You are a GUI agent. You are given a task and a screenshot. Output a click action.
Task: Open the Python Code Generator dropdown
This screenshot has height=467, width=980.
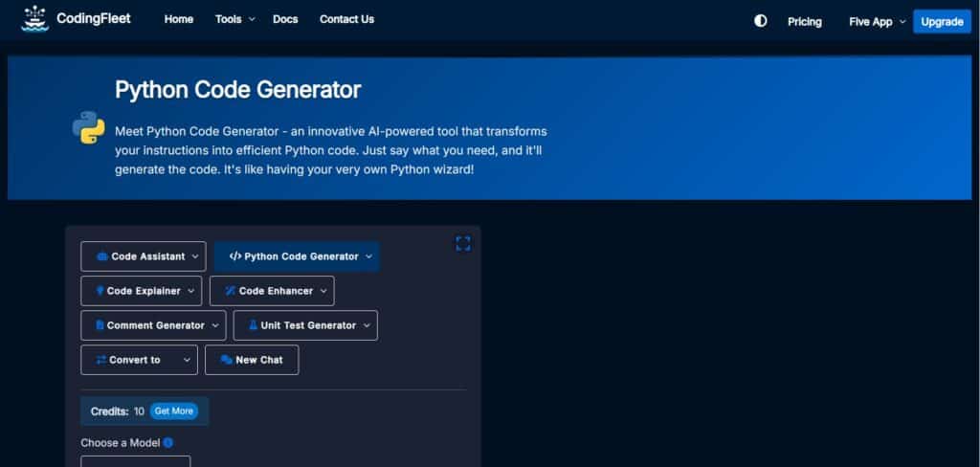tap(297, 256)
